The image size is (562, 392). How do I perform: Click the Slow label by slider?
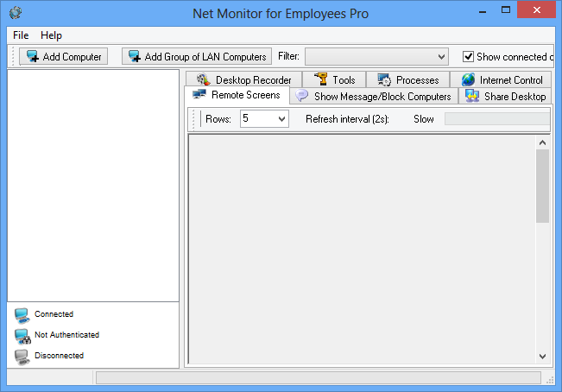click(x=424, y=119)
